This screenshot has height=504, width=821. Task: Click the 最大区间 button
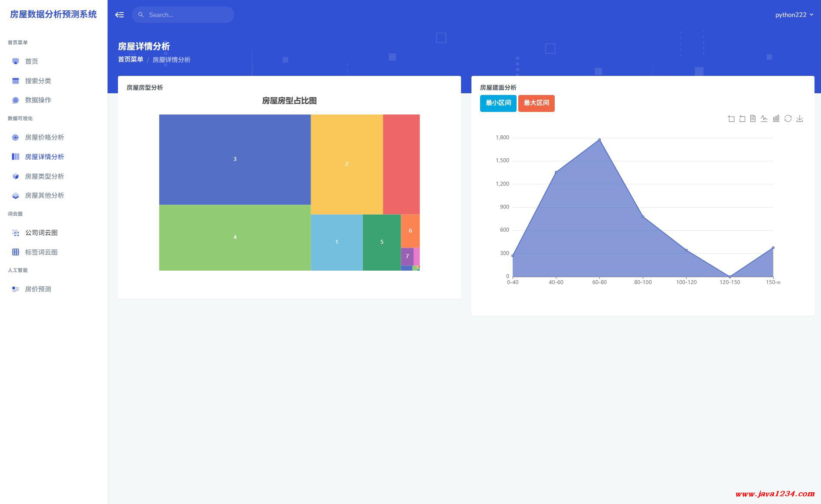[x=536, y=103]
